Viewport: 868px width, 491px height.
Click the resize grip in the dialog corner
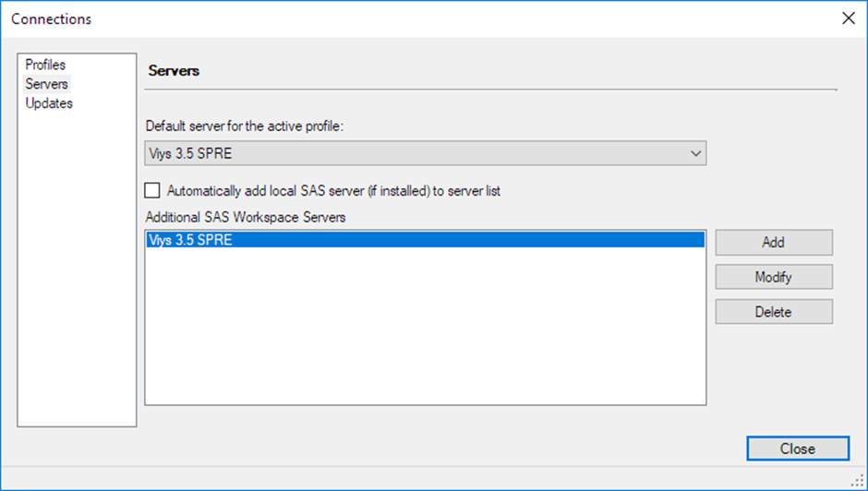(860, 483)
